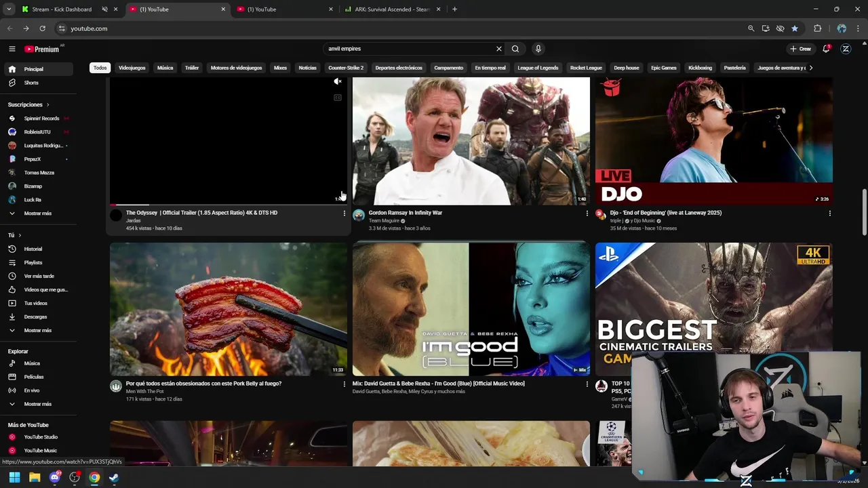Screen dimensions: 868x488
Task: Select the En tiempo real filter chip
Action: 490,68
